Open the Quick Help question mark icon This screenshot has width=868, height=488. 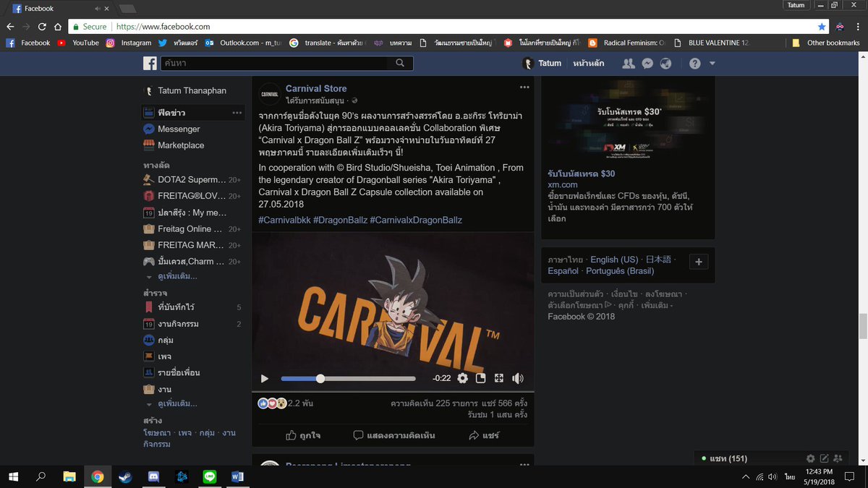[695, 64]
